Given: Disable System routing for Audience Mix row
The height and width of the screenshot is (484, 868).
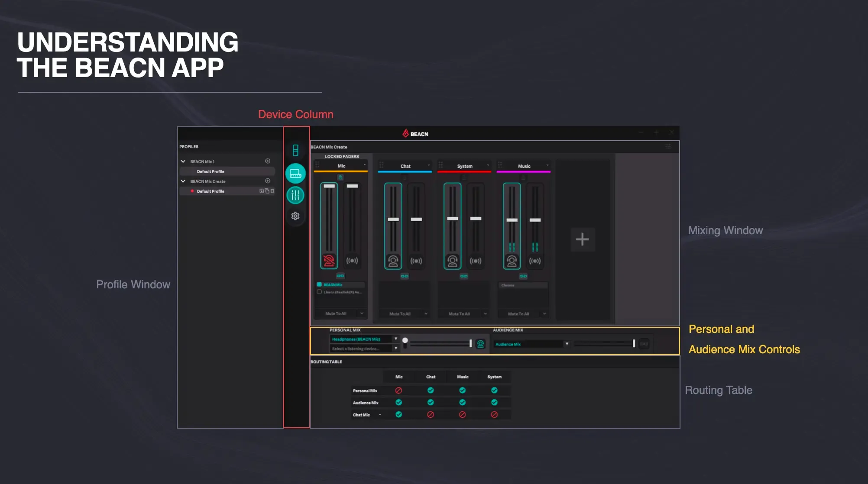Looking at the screenshot, I should click(x=494, y=402).
